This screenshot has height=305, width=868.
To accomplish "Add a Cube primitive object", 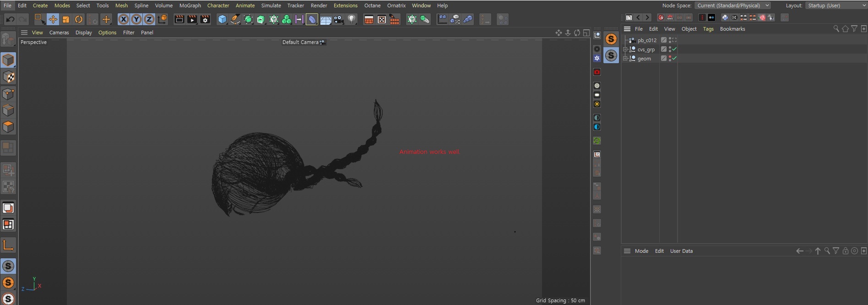I will [222, 19].
